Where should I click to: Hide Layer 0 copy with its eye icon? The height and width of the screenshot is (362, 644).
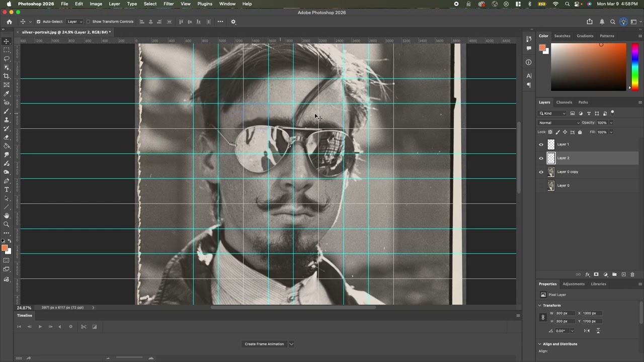click(x=541, y=172)
